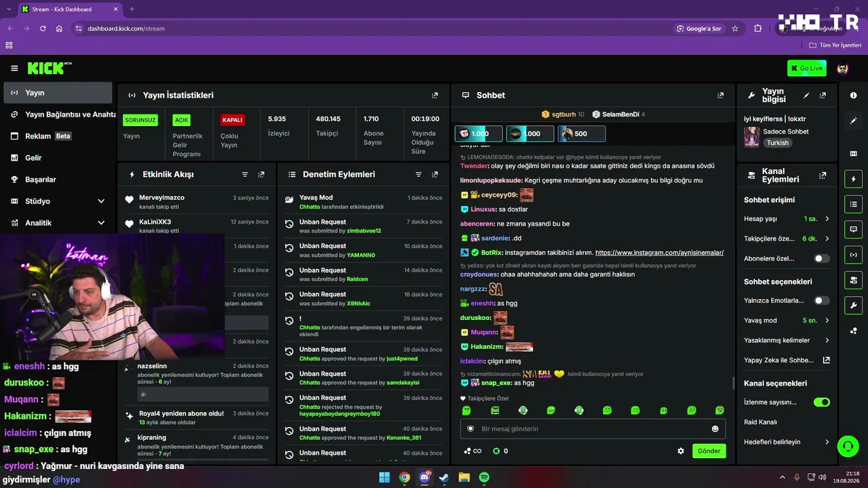Expand Hedefleri belirleyin options
Screen dimensions: 868x488
click(827, 442)
